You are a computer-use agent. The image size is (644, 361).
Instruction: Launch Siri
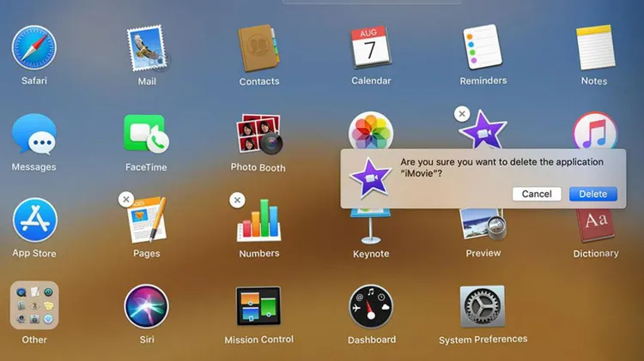tap(147, 306)
